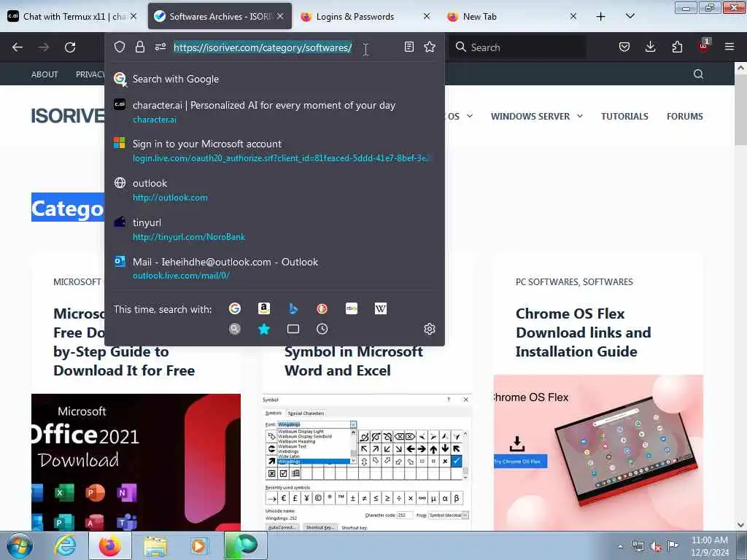Launch Internet Explorer from the taskbar

[65, 545]
